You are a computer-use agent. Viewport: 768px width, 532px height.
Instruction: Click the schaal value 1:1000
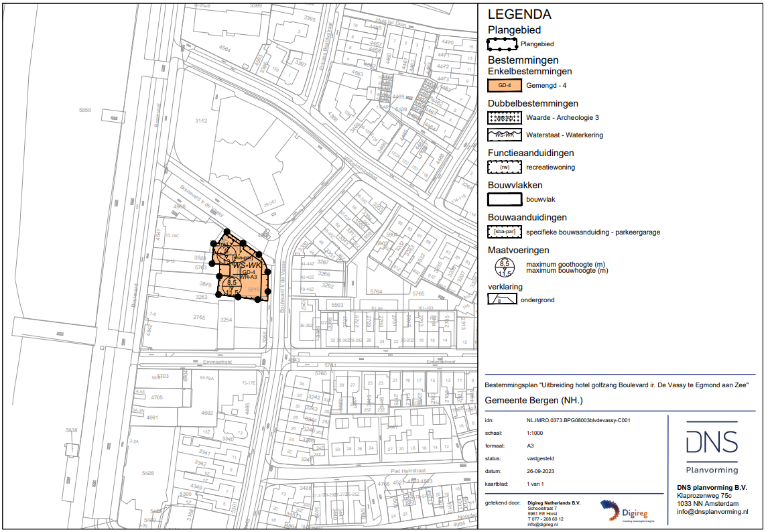pos(535,433)
